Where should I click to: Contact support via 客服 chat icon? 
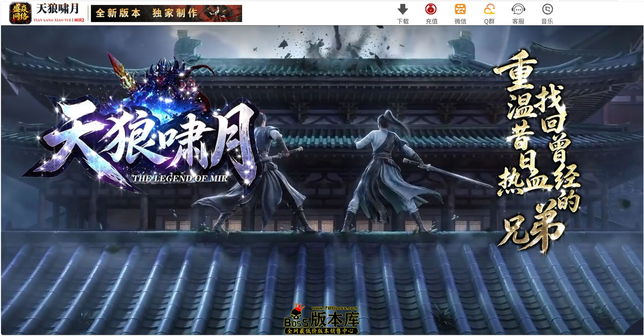coord(518,9)
